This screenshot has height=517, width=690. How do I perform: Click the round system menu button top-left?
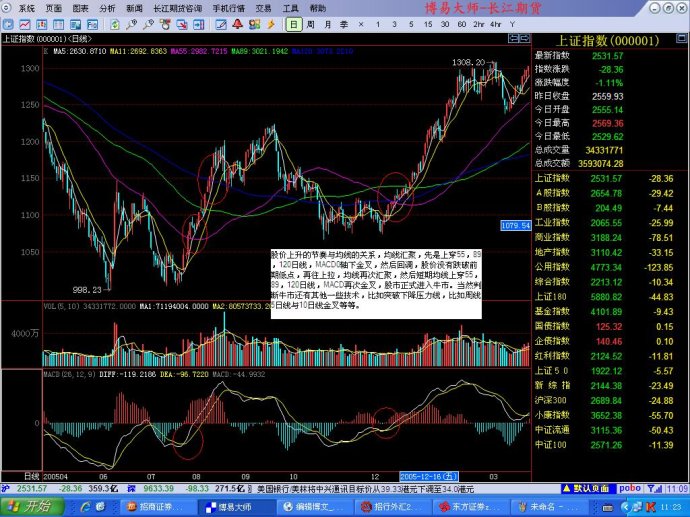coord(6,7)
